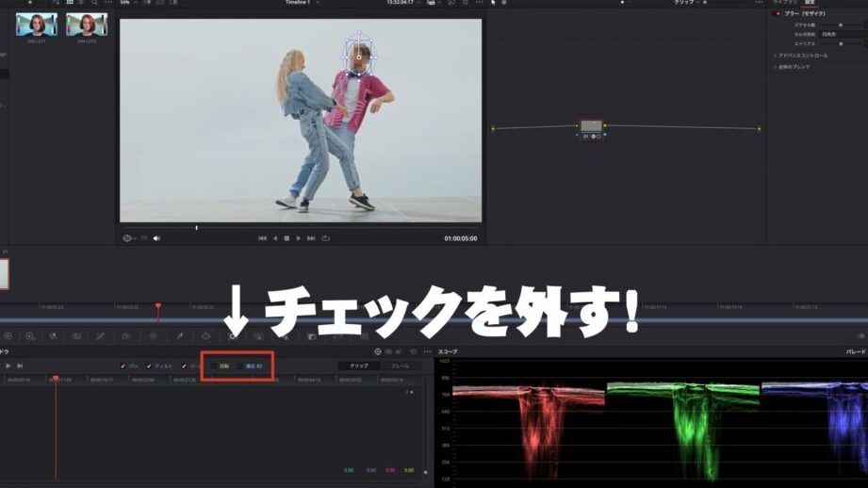The image size is (868, 488).
Task: Click the viewer volume speaker icon
Action: (156, 238)
